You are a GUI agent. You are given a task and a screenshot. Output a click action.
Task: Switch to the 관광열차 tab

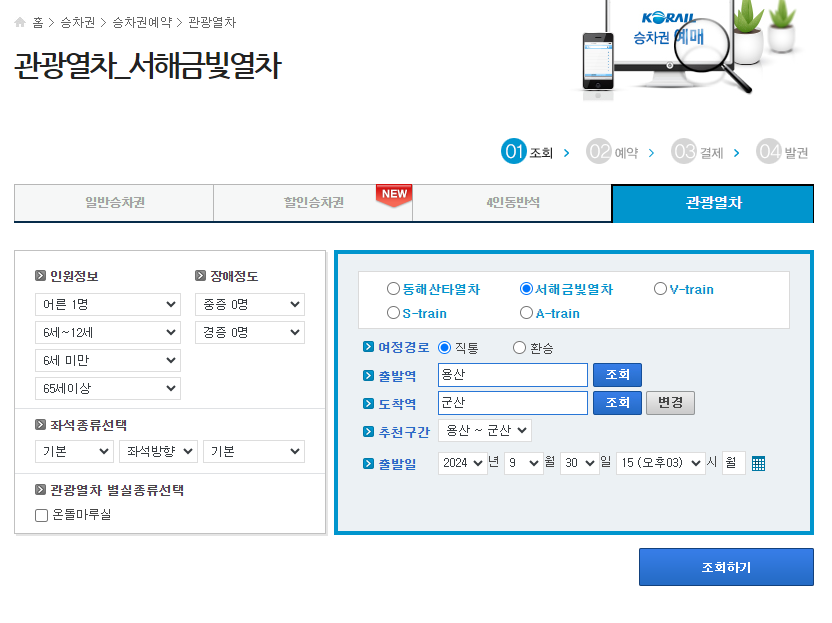click(x=713, y=203)
